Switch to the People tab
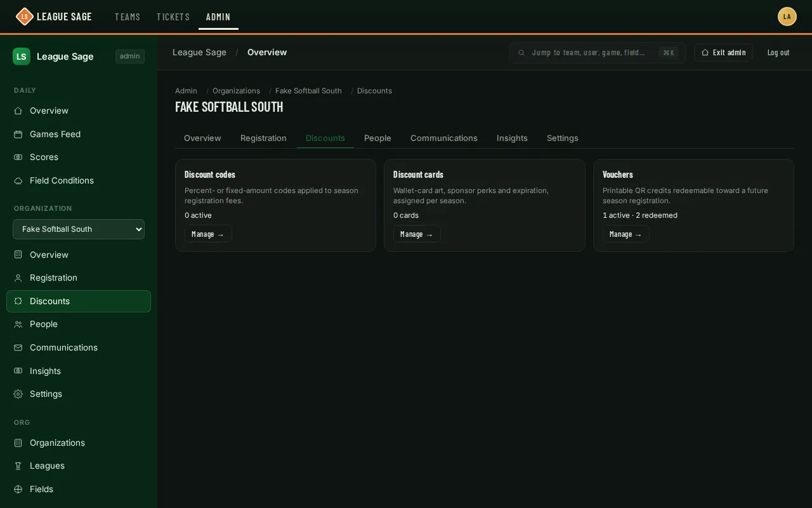The height and width of the screenshot is (508, 812). pyautogui.click(x=377, y=138)
